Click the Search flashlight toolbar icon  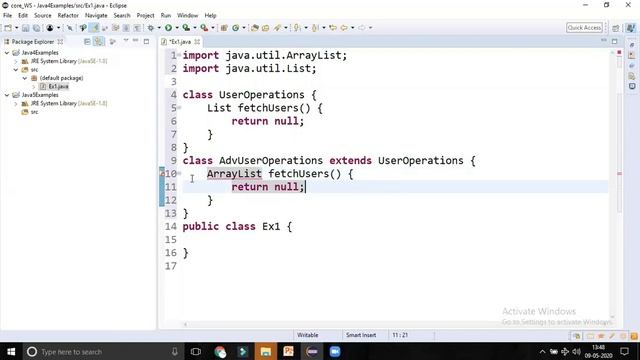tap(278, 28)
